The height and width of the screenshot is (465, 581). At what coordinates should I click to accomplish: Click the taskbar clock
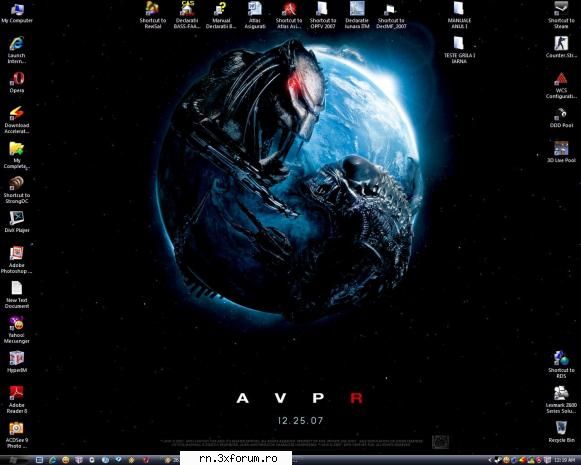(564, 460)
